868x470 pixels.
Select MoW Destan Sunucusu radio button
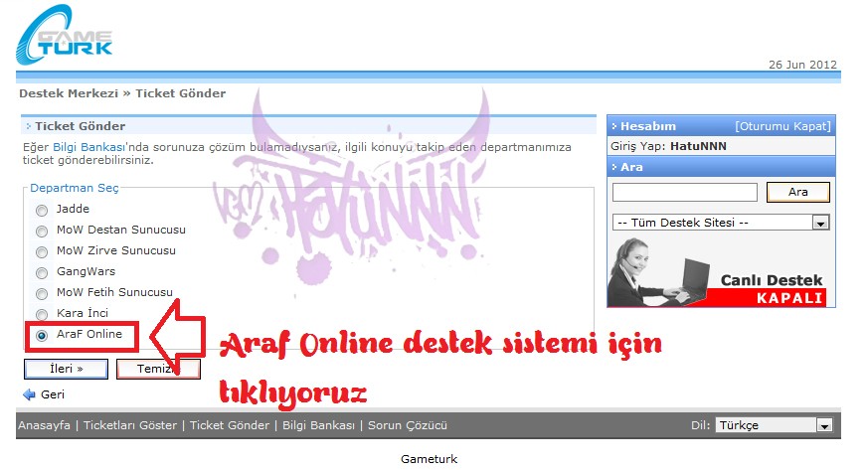pyautogui.click(x=42, y=232)
